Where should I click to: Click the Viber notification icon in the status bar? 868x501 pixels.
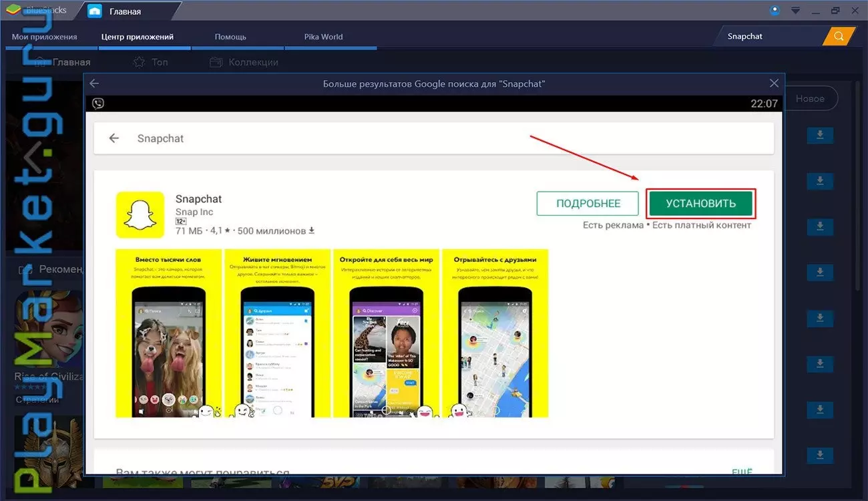[x=98, y=104]
